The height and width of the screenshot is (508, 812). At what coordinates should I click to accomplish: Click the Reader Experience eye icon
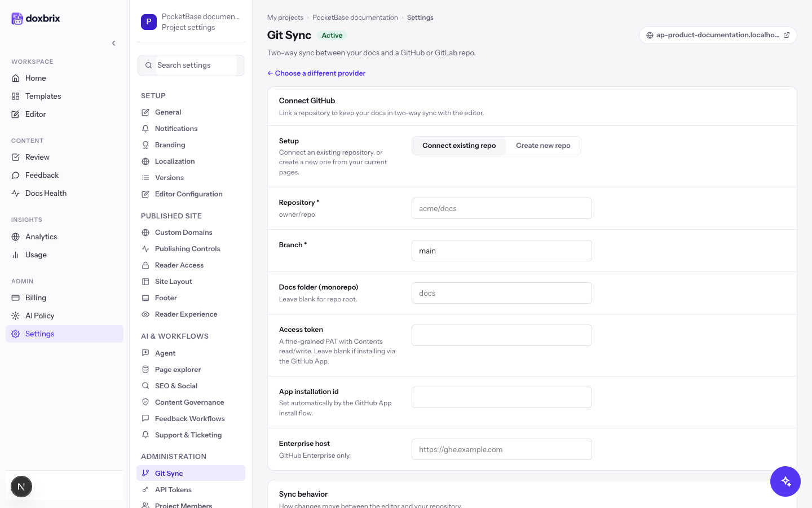145,314
